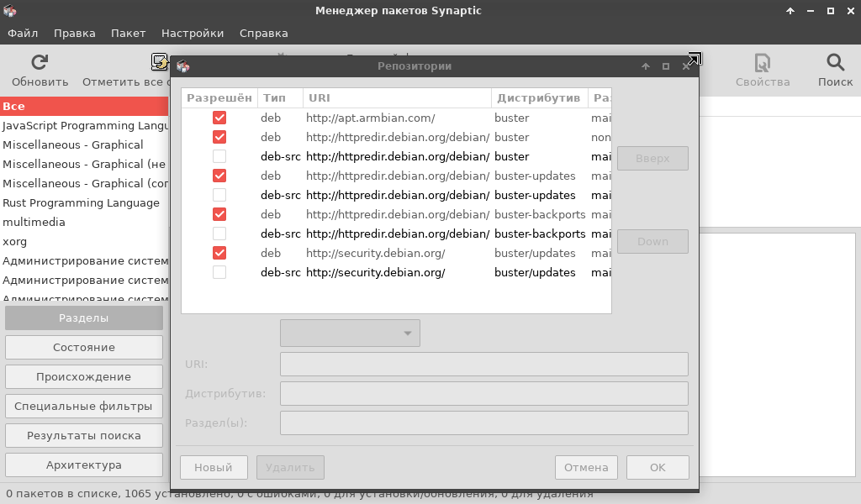861x504 pixels.
Task: Open the repository type combo box
Action: click(x=350, y=333)
